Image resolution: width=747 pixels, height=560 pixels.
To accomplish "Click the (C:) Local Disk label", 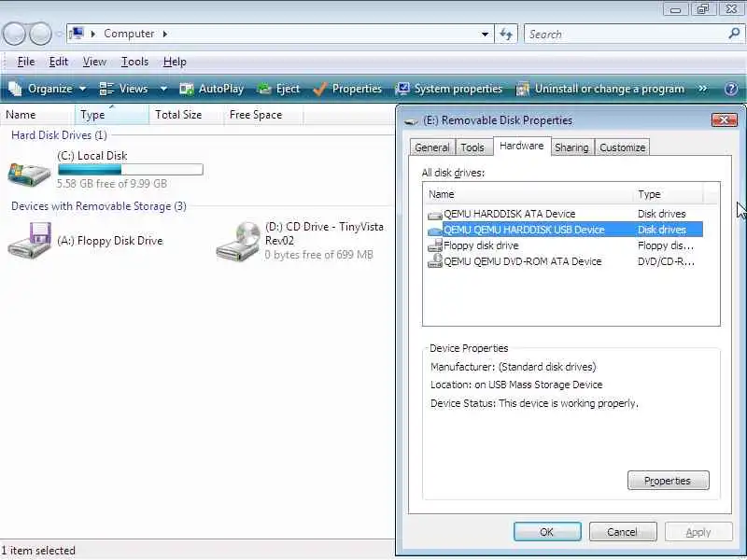I will (92, 156).
